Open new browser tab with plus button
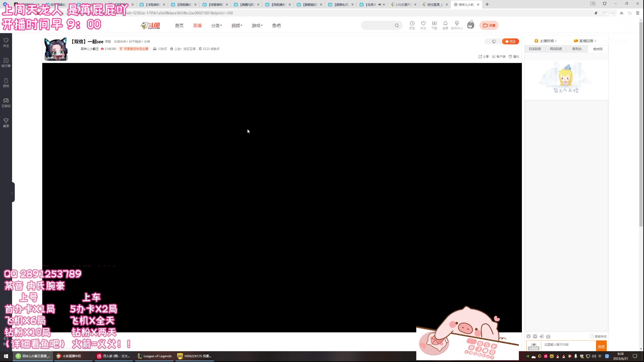Image resolution: width=644 pixels, height=362 pixels. (x=487, y=4)
